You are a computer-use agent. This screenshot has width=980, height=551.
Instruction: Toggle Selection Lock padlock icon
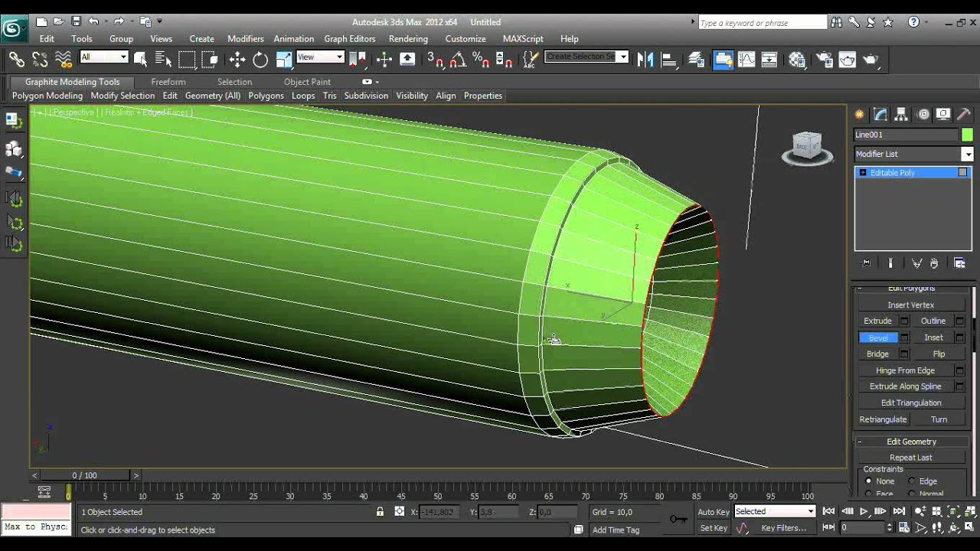pos(380,511)
